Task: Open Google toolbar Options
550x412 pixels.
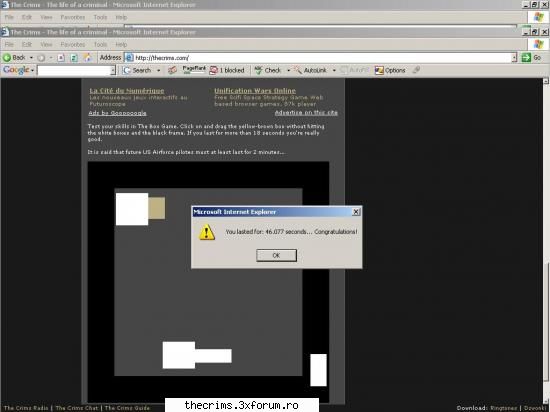Action: (x=390, y=70)
